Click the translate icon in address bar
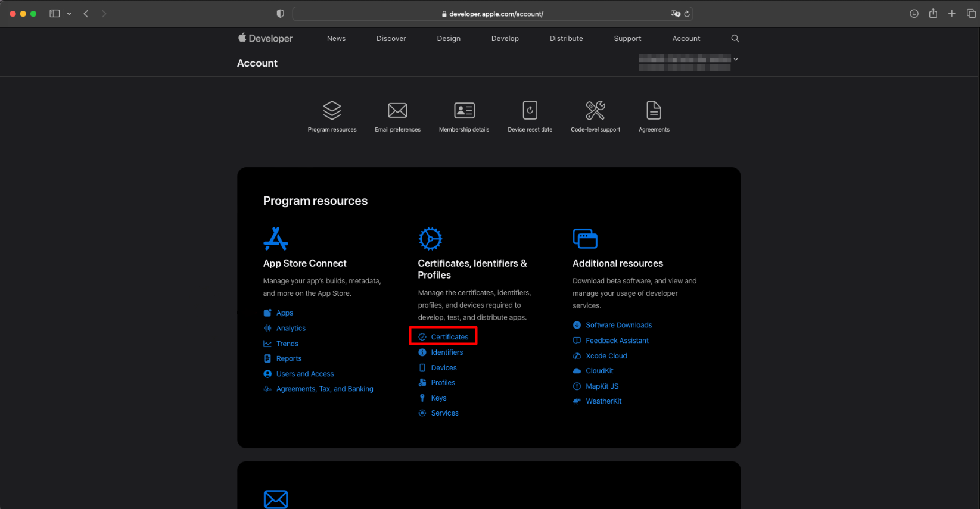This screenshot has height=509, width=980. pos(676,14)
